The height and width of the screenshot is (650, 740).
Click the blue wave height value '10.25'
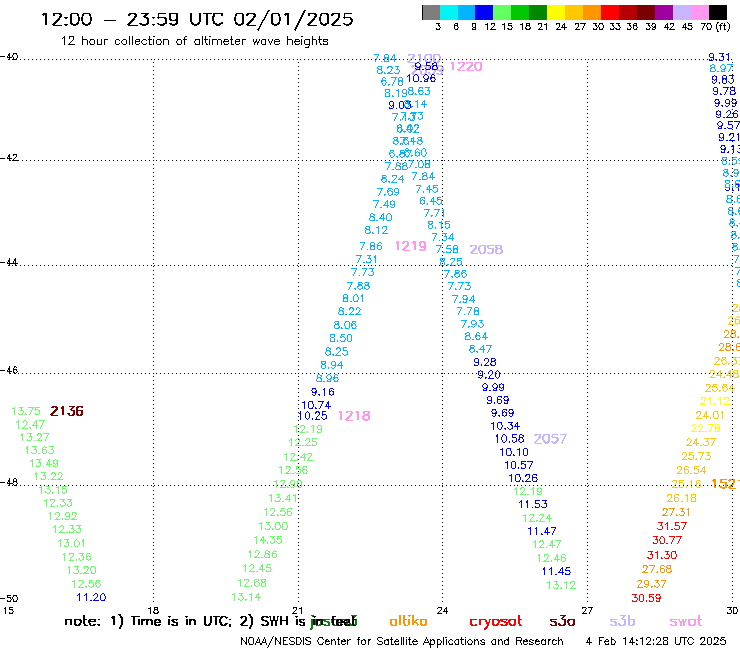point(313,416)
